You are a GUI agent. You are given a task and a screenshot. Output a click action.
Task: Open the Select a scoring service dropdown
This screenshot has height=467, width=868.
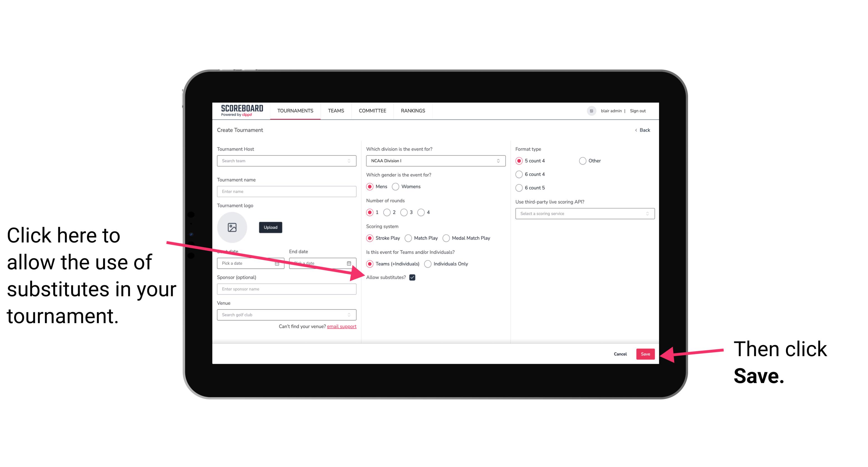click(582, 213)
